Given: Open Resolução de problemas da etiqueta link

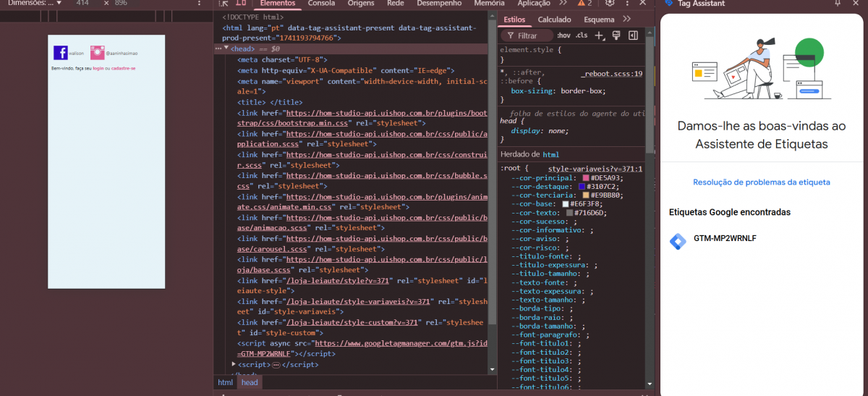Looking at the screenshot, I should click(x=761, y=182).
